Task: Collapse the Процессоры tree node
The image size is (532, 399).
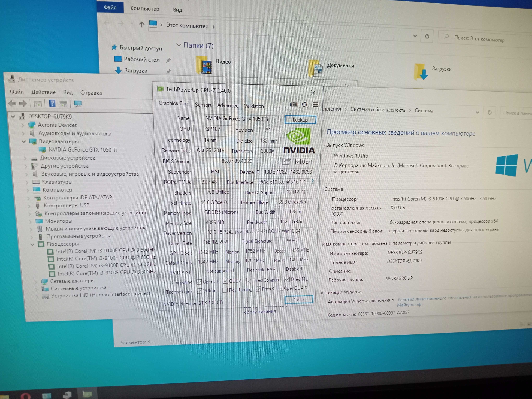Action: (32, 245)
